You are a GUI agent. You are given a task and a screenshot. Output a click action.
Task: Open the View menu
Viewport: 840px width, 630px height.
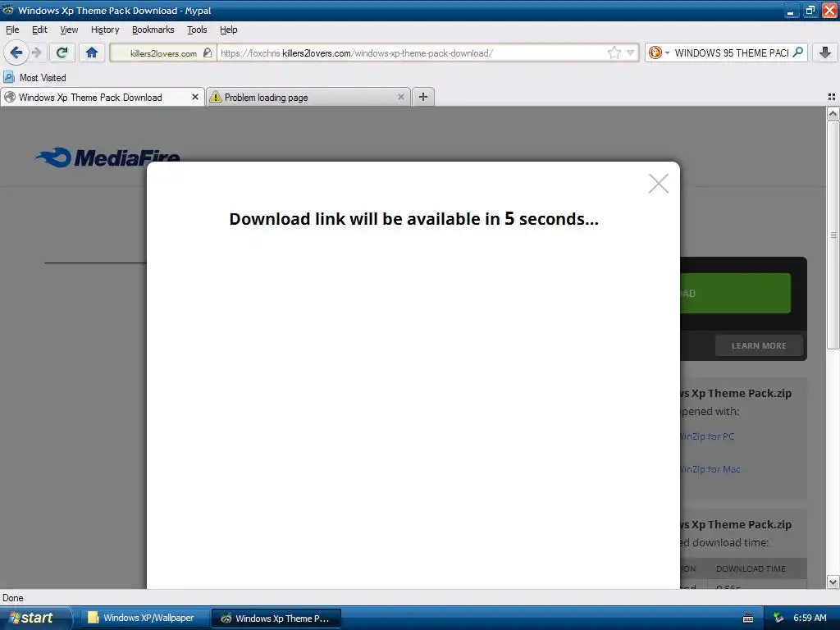pyautogui.click(x=69, y=30)
